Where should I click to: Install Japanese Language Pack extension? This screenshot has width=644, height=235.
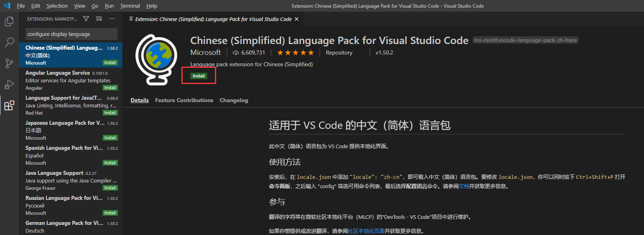click(x=110, y=138)
